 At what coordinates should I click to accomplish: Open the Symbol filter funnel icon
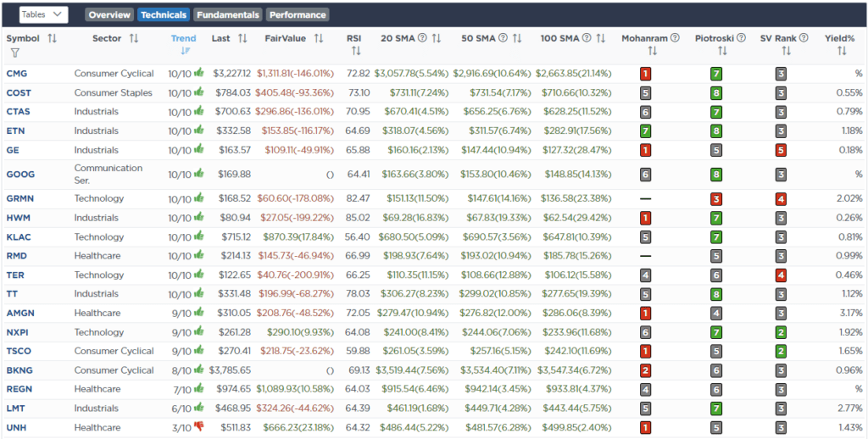point(15,53)
